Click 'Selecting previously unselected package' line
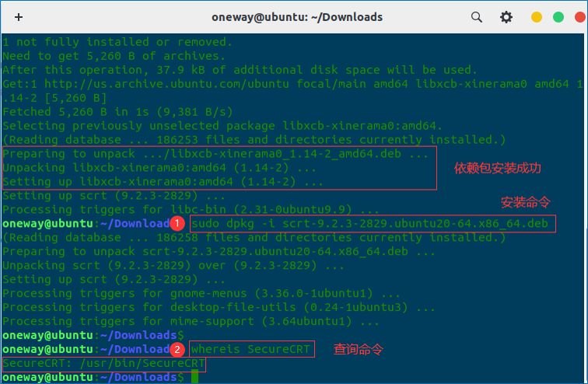The height and width of the screenshot is (384, 588). click(222, 126)
